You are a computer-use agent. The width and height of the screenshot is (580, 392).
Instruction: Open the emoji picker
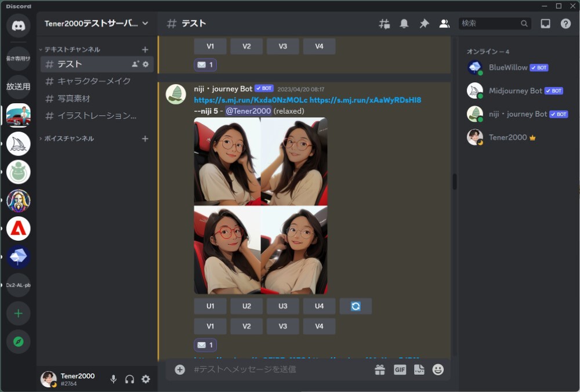point(438,369)
